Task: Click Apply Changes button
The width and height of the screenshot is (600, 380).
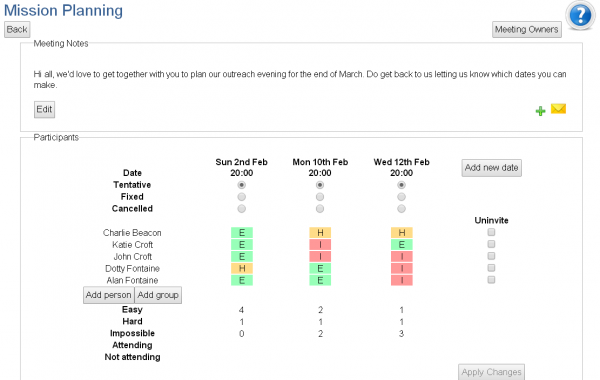Action: point(491,372)
